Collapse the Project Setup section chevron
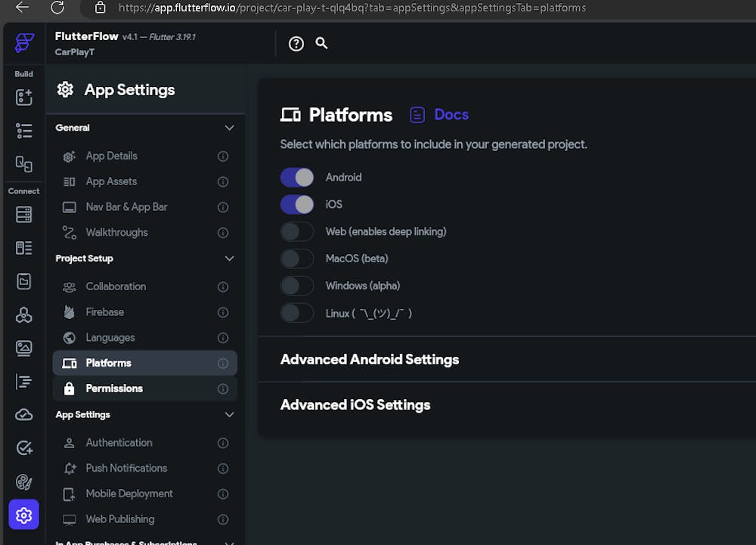756x545 pixels. click(x=229, y=259)
